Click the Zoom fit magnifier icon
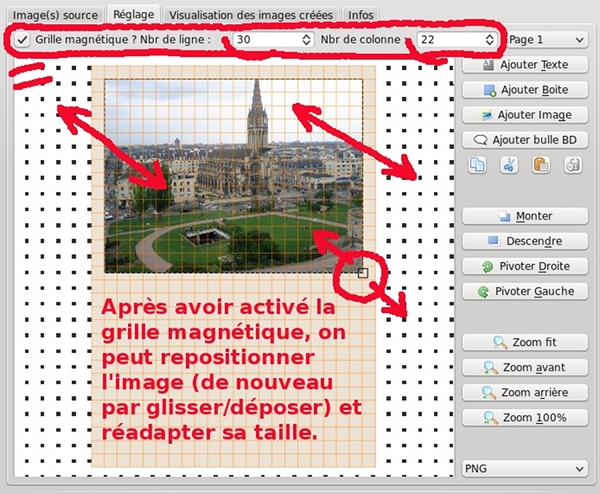 [x=500, y=342]
